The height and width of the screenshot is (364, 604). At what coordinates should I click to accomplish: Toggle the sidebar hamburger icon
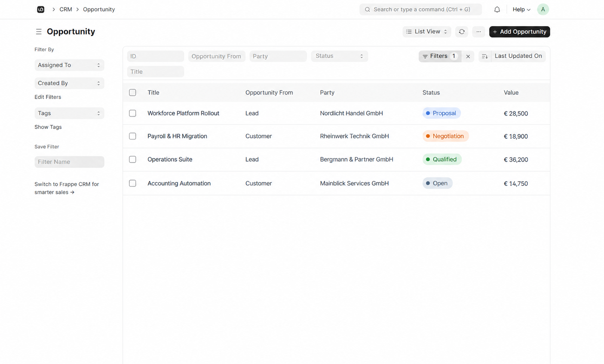pos(39,32)
